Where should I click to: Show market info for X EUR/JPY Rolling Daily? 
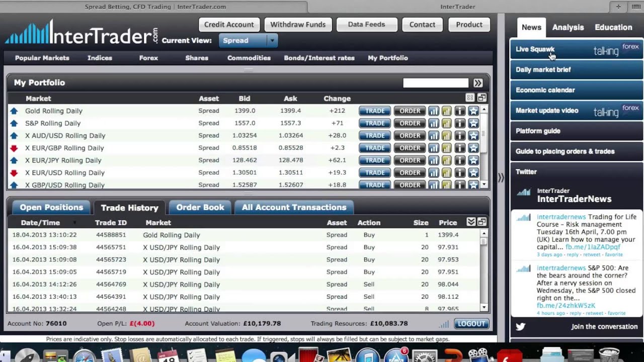click(460, 160)
